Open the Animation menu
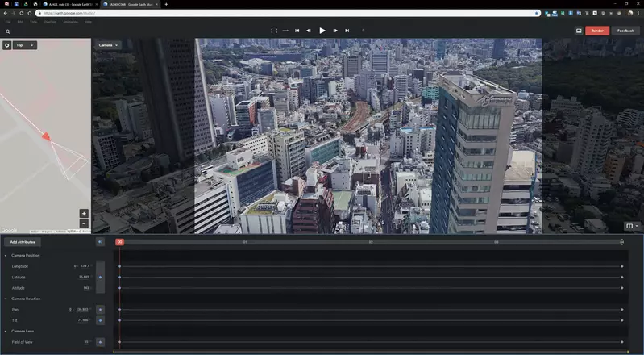This screenshot has height=355, width=644. (70, 22)
